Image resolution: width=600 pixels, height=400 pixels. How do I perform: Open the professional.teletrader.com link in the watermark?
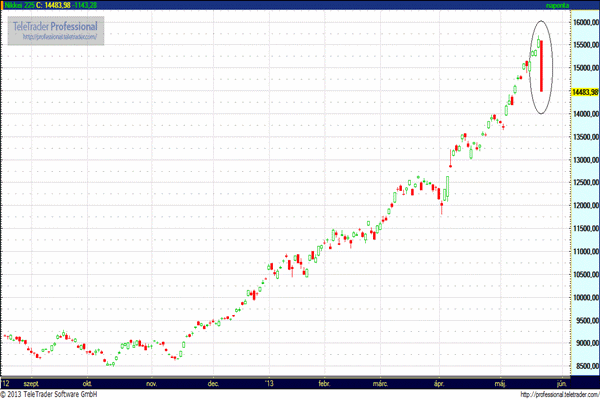point(58,38)
